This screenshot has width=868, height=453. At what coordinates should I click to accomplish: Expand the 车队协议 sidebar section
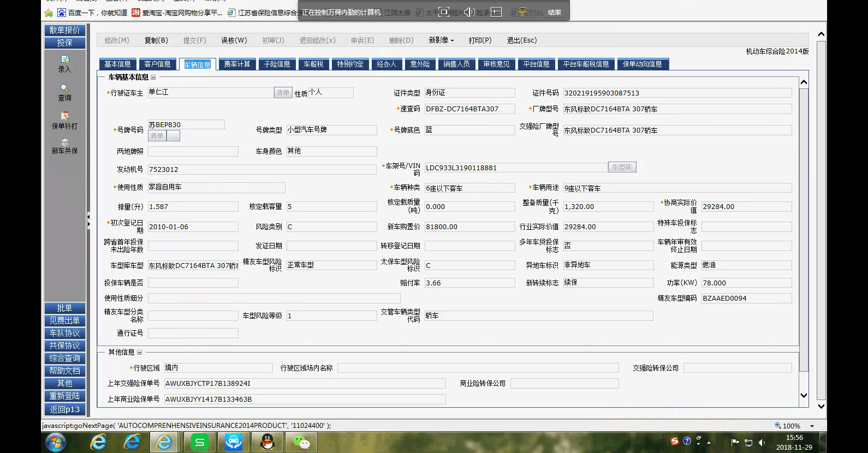tap(65, 333)
